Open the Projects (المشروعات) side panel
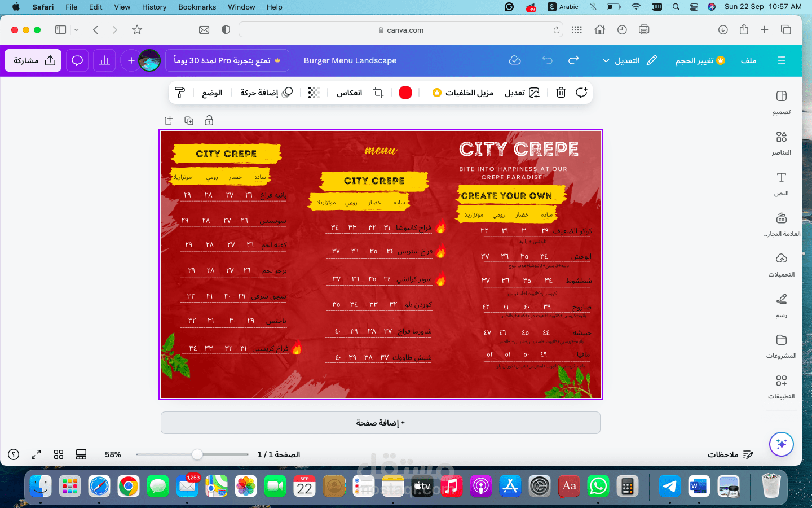 click(781, 346)
